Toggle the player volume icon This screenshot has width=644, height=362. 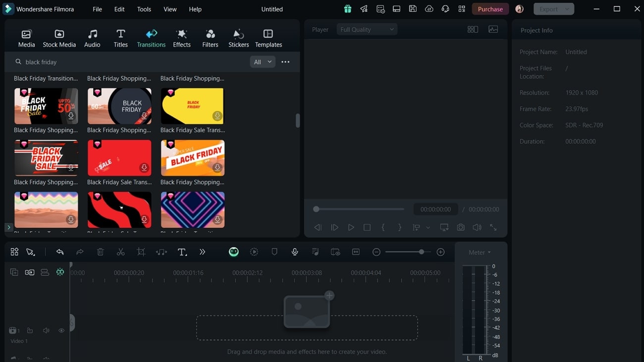[477, 227]
